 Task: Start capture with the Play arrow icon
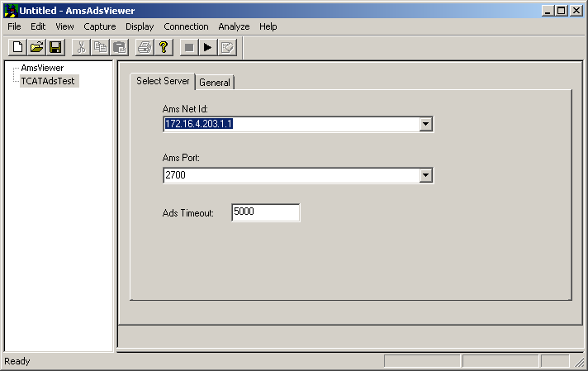coord(208,47)
